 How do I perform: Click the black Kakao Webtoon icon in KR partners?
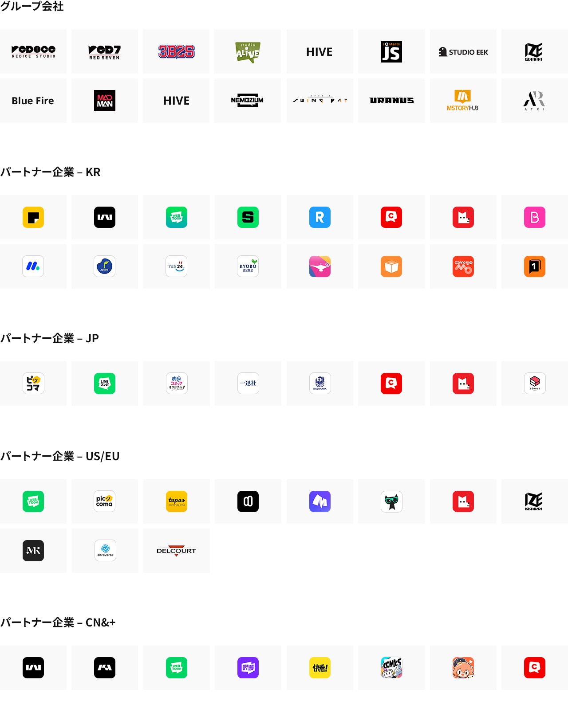(x=105, y=217)
